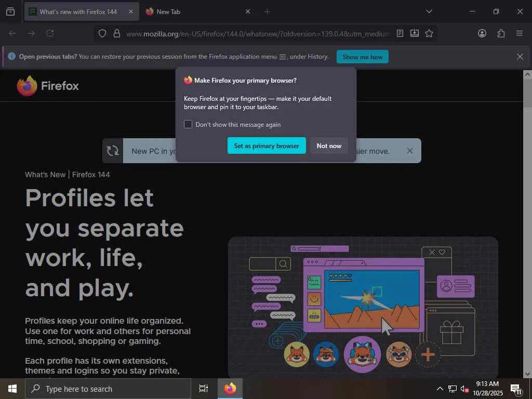Close the New Tab tab

tap(248, 11)
